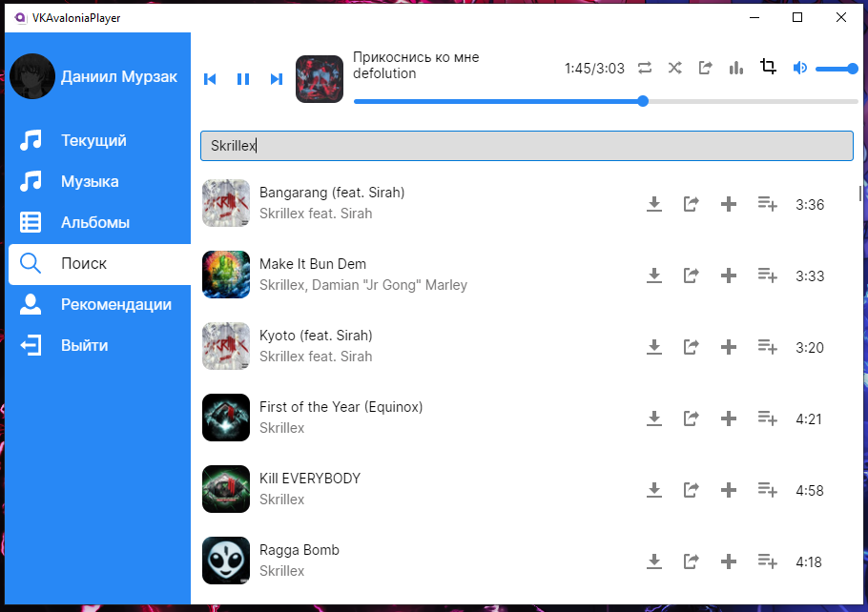
Task: Download First of the Year (Equinox)
Action: [654, 418]
